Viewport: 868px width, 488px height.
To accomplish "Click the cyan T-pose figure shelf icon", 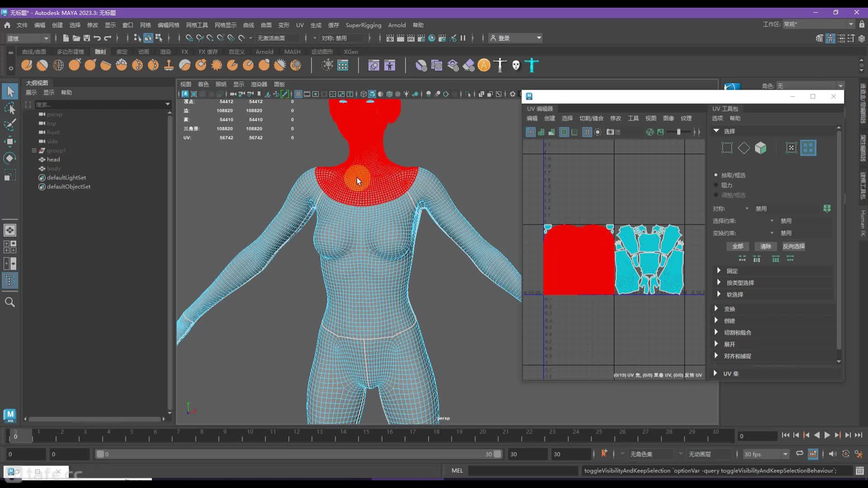I will point(532,66).
